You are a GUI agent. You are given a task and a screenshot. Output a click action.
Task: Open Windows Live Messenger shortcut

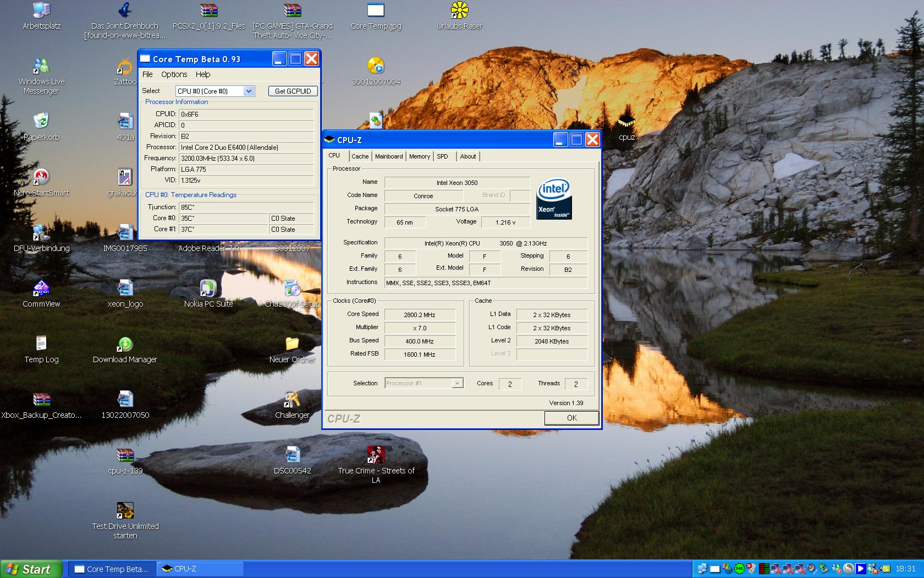click(x=41, y=67)
